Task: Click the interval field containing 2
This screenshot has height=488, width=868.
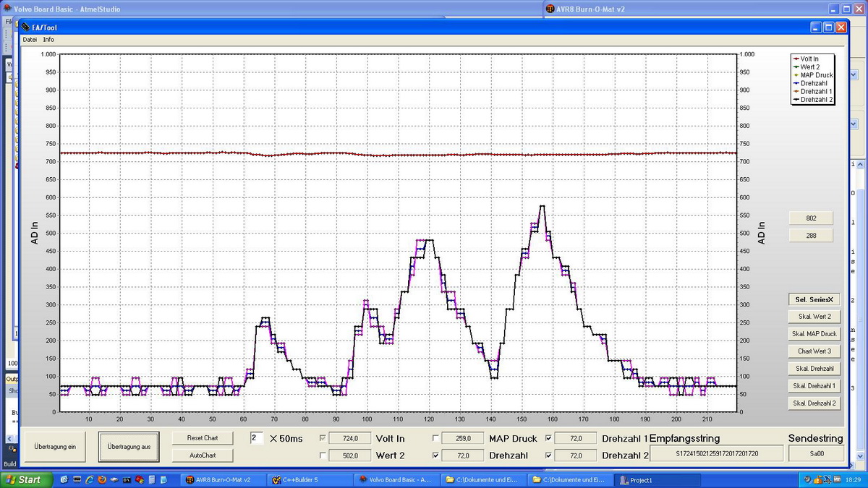Action: 257,438
